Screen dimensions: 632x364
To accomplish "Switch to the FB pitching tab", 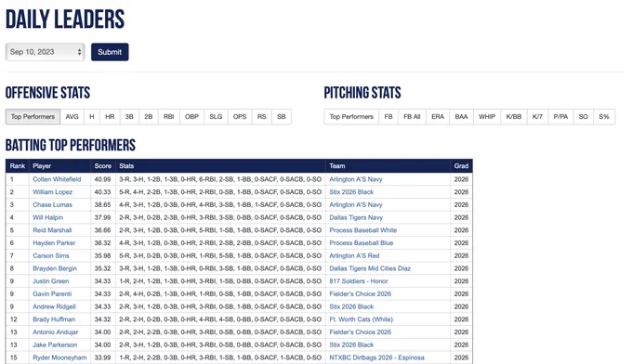I will 388,117.
